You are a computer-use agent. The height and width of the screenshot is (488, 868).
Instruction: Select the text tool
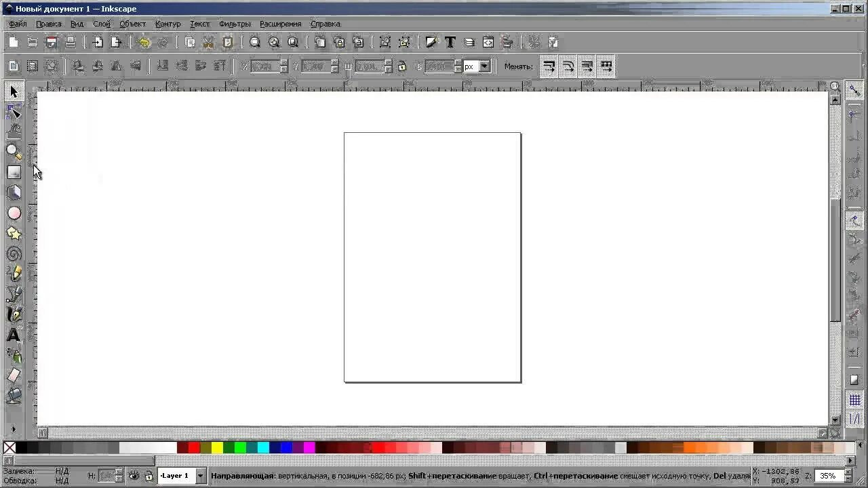tap(14, 334)
